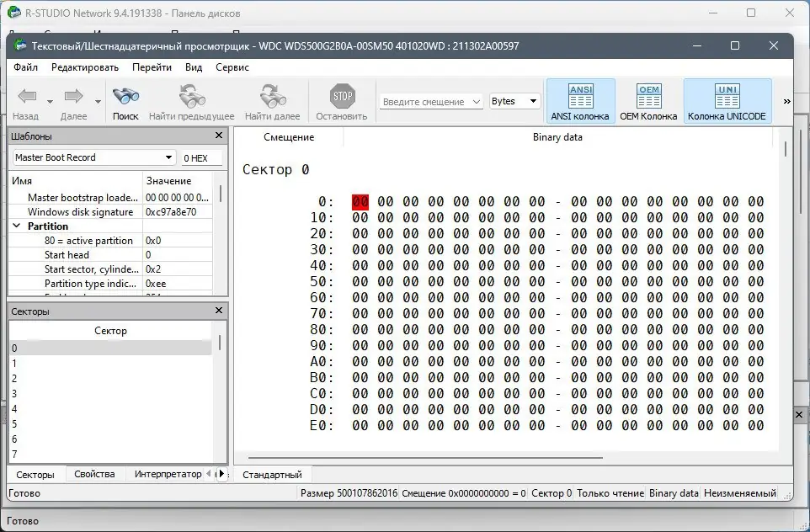Show more toolbar items chevron
This screenshot has width=810, height=532.
(786, 101)
